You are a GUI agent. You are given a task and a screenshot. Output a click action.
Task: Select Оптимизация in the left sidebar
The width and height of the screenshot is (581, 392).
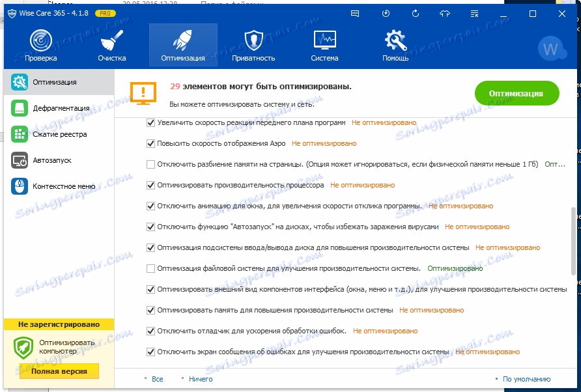(59, 82)
